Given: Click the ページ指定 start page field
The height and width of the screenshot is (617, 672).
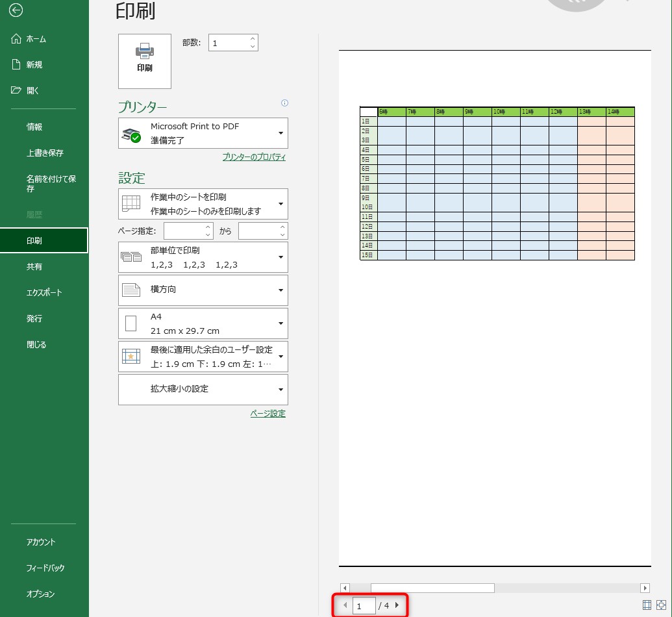Looking at the screenshot, I should pyautogui.click(x=184, y=231).
